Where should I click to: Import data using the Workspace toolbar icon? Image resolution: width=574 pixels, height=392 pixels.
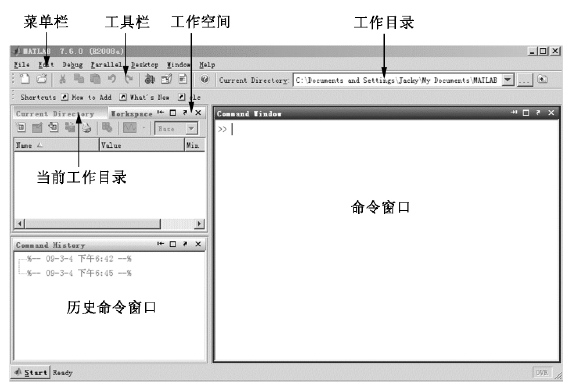point(53,127)
